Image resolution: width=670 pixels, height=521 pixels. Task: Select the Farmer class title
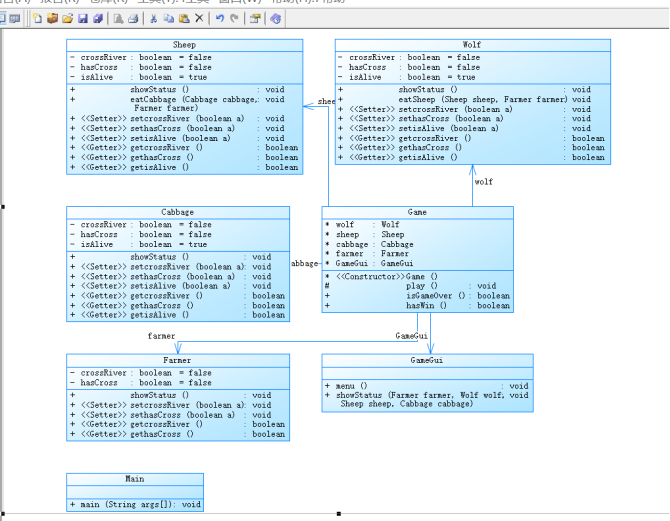tap(177, 360)
